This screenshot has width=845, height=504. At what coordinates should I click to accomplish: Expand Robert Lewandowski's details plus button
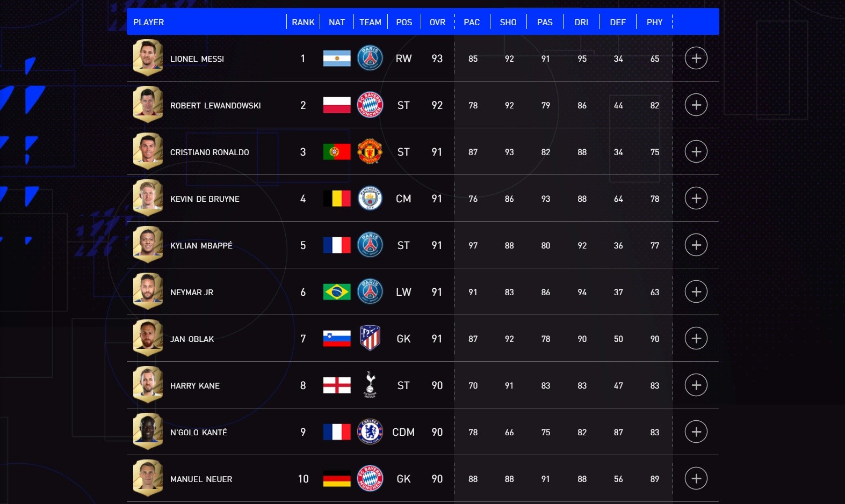[x=696, y=105]
